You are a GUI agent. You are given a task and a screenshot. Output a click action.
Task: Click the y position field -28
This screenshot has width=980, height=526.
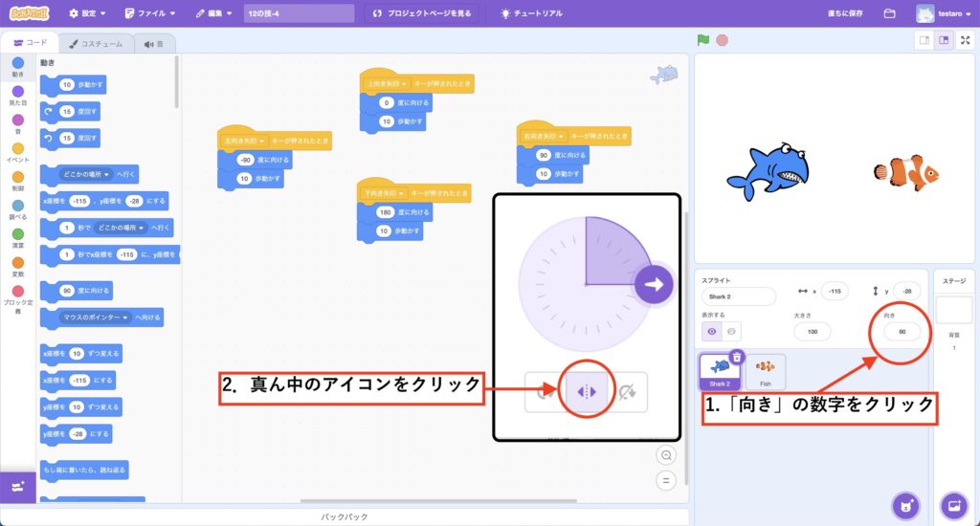click(907, 291)
